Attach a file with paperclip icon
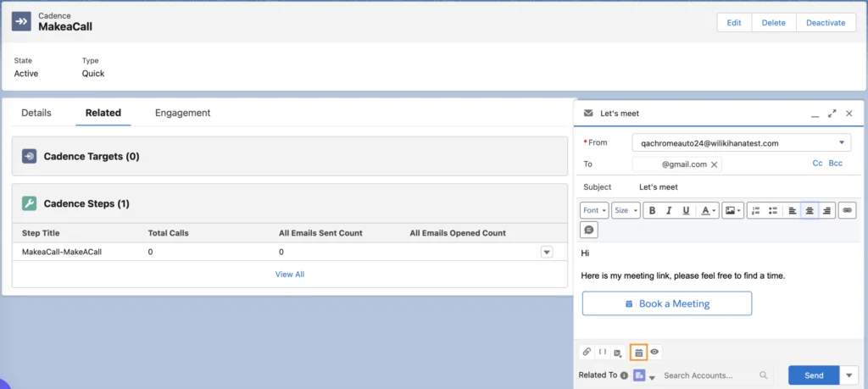 (587, 352)
